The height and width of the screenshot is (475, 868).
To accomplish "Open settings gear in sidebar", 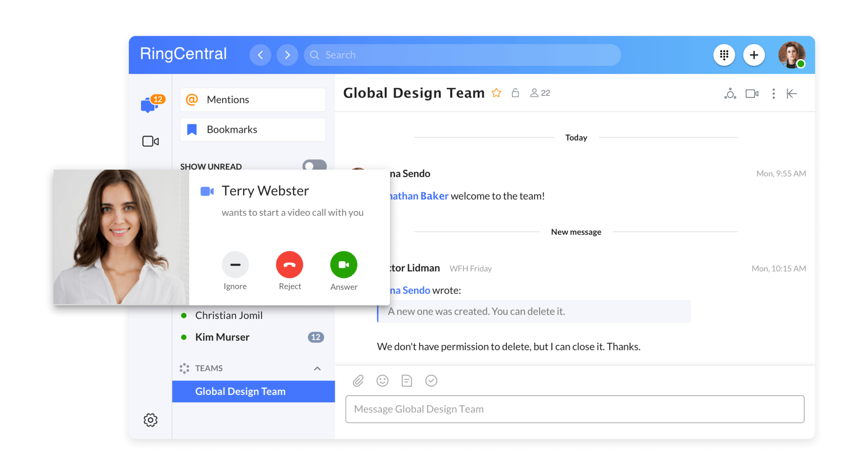I will pos(150,420).
